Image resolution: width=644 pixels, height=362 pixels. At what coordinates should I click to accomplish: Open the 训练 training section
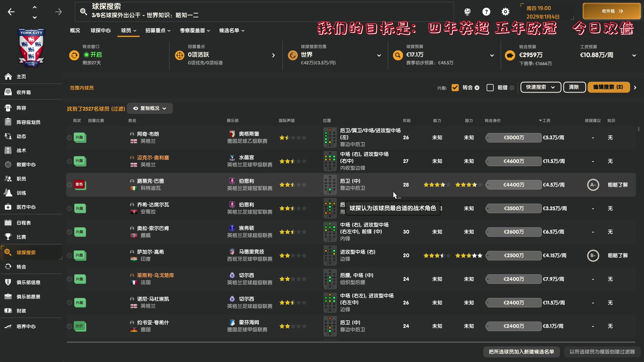click(x=21, y=193)
